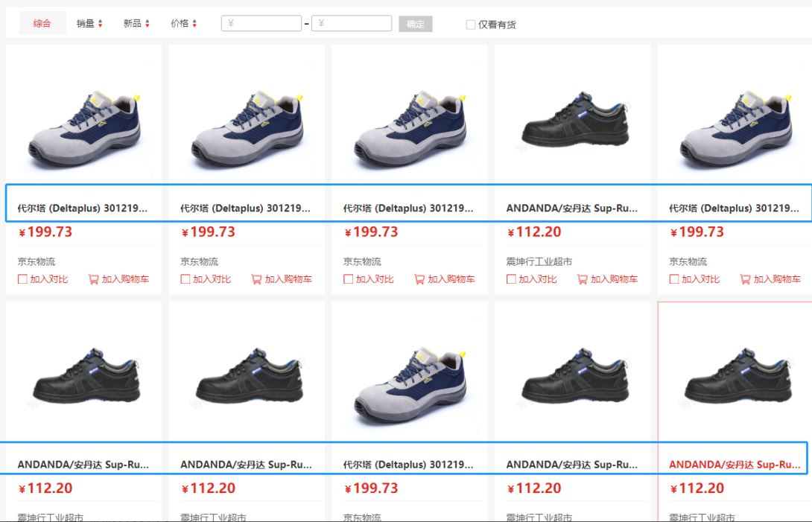Image resolution: width=812 pixels, height=522 pixels.
Task: Click the 确定 price filter button
Action: pyautogui.click(x=416, y=24)
